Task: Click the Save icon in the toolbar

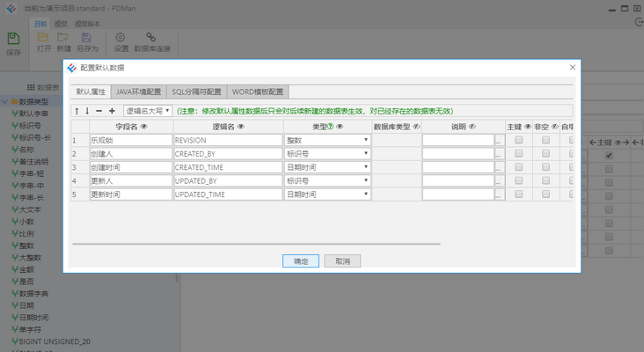Action: 13,39
